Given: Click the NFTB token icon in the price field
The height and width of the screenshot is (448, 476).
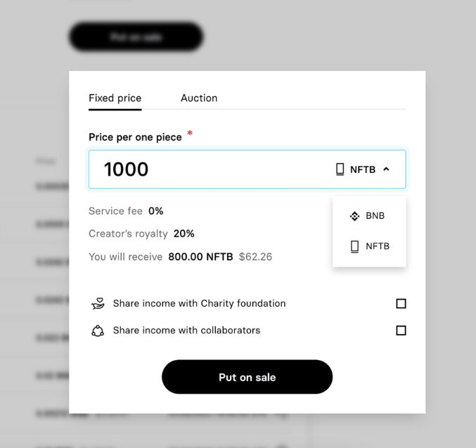Looking at the screenshot, I should click(x=340, y=169).
